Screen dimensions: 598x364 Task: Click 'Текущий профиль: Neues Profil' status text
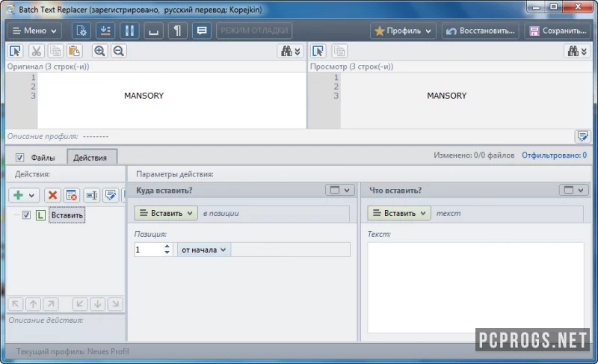(x=73, y=351)
